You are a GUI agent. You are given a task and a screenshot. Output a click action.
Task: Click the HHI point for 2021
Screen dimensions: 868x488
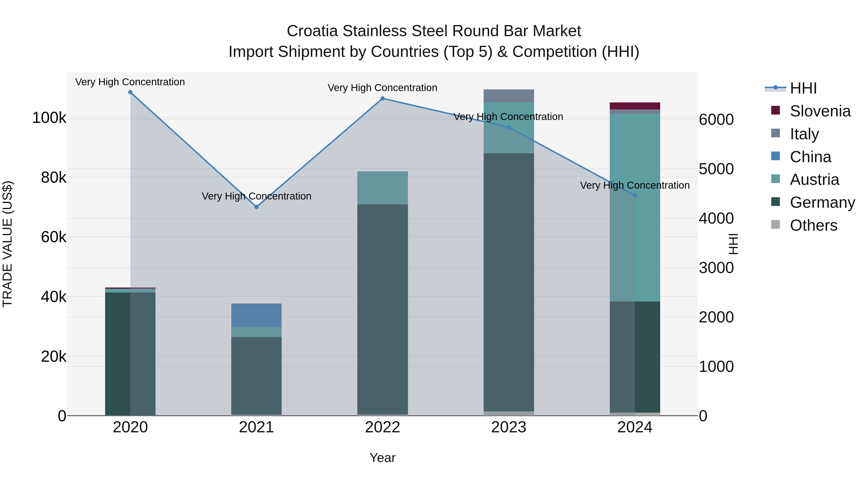point(257,207)
